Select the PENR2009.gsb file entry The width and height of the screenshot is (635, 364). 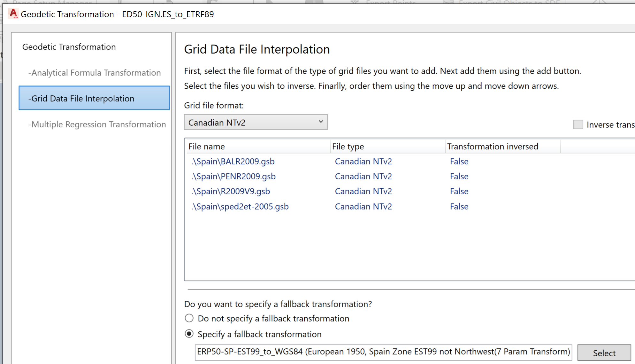click(233, 176)
